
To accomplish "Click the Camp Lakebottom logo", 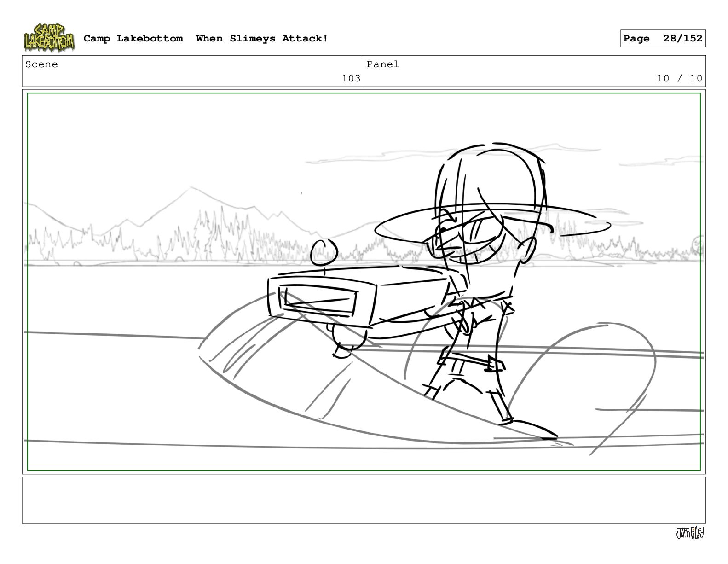I will (49, 38).
